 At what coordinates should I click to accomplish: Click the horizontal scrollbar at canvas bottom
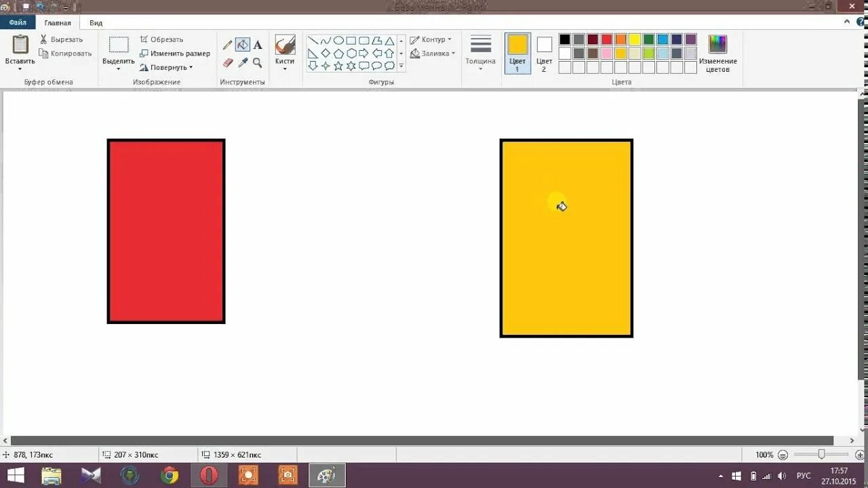[x=422, y=441]
